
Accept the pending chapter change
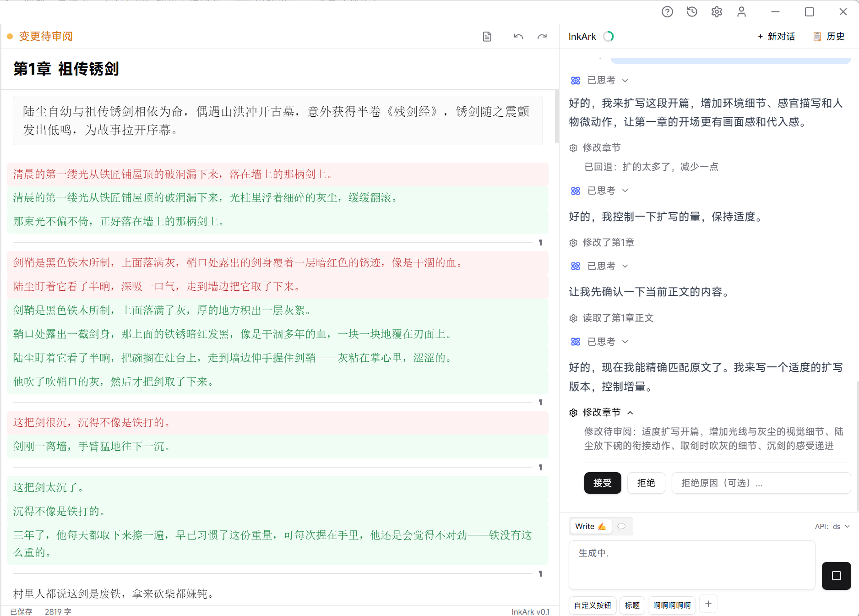pos(603,483)
